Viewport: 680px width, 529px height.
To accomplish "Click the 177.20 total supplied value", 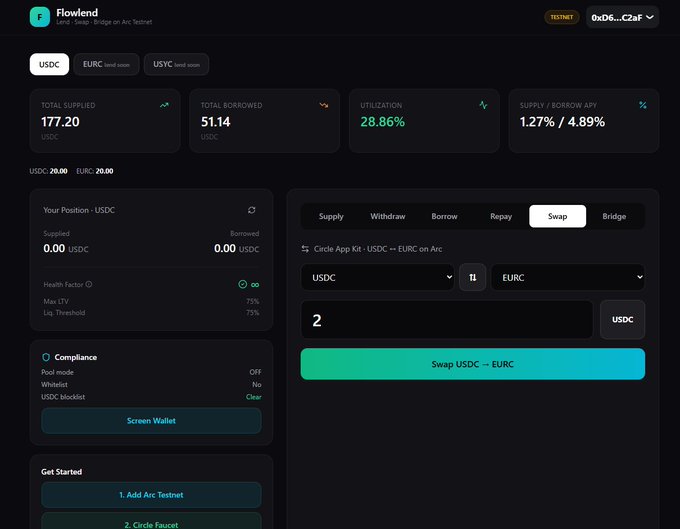I will coord(60,122).
